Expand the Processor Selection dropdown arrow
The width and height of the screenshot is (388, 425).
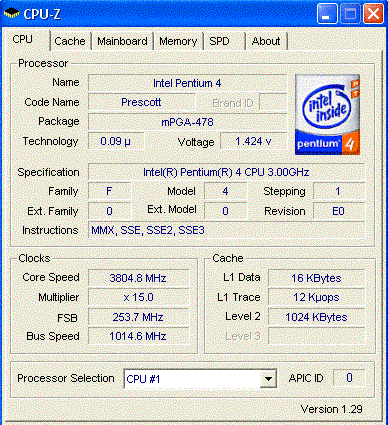268,379
